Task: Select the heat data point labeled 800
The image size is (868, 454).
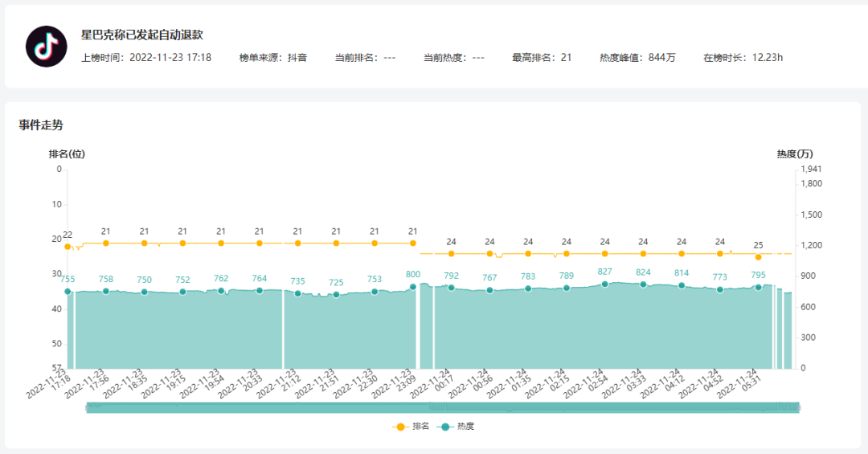Action: pyautogui.click(x=413, y=287)
